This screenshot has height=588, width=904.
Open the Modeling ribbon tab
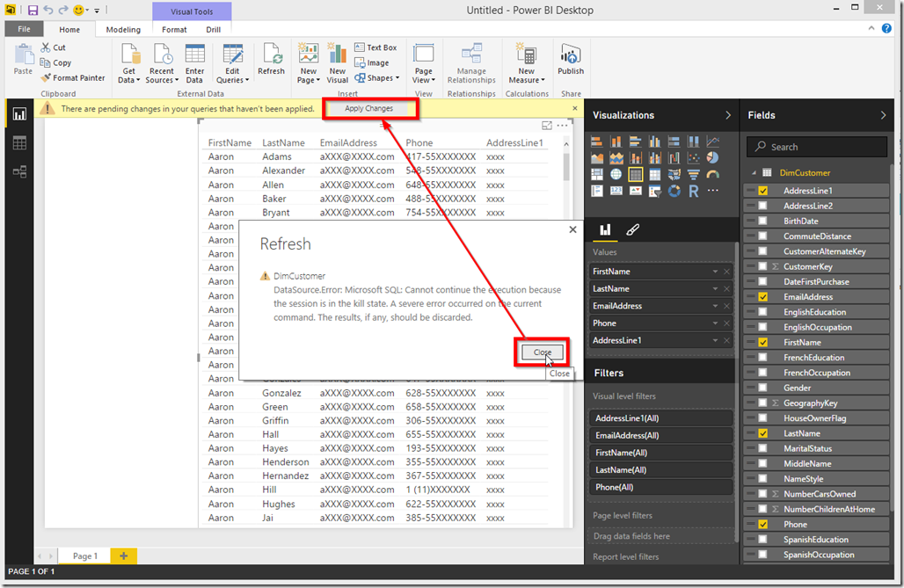[x=123, y=30]
